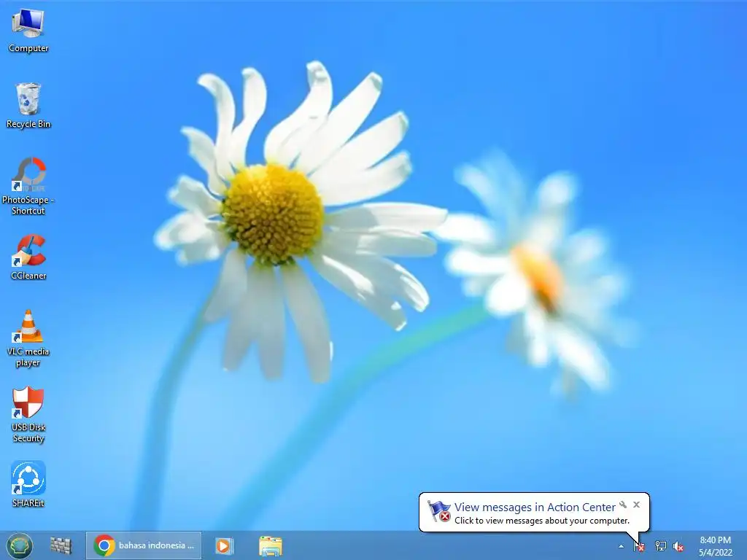747x560 pixels.
Task: Click the brick wall taskbar icon
Action: pyautogui.click(x=61, y=545)
